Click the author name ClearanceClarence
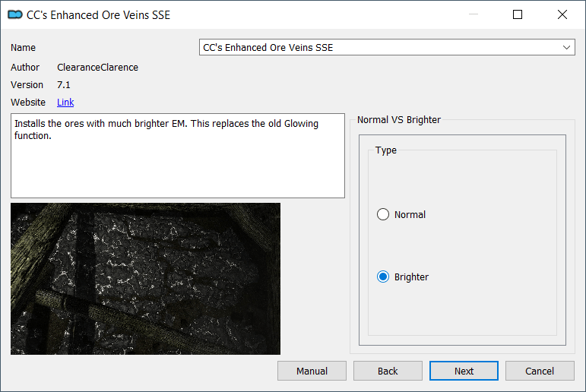Screen dimensions: 586x392 click(97, 68)
